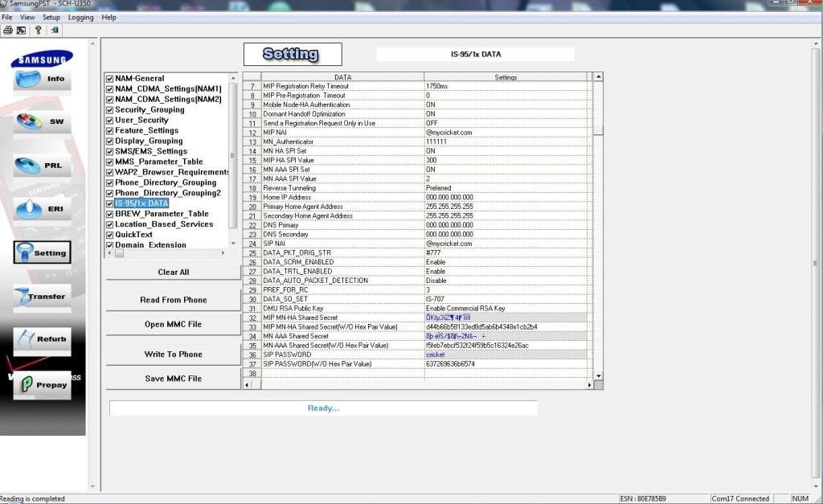
Task: Uncheck NAM_CDMA_Settings(NAM2) checkbox
Action: point(109,100)
